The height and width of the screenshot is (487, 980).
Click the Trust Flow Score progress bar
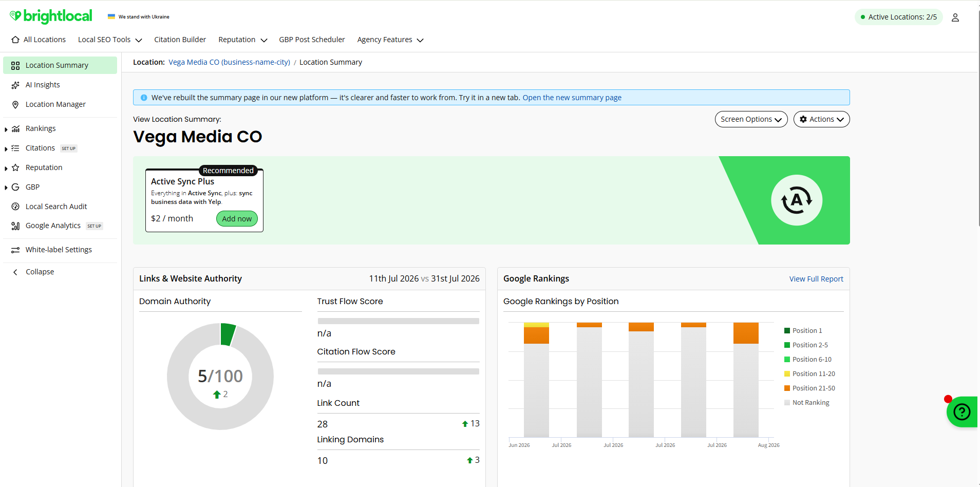[x=398, y=321]
